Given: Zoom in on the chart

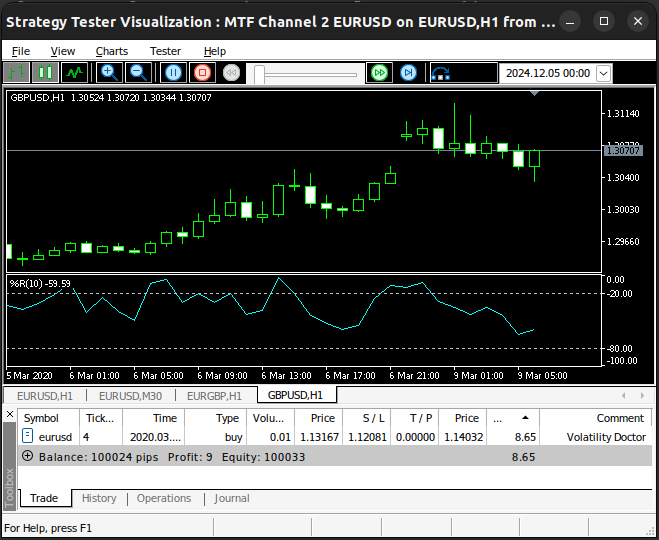Looking at the screenshot, I should click(x=110, y=73).
